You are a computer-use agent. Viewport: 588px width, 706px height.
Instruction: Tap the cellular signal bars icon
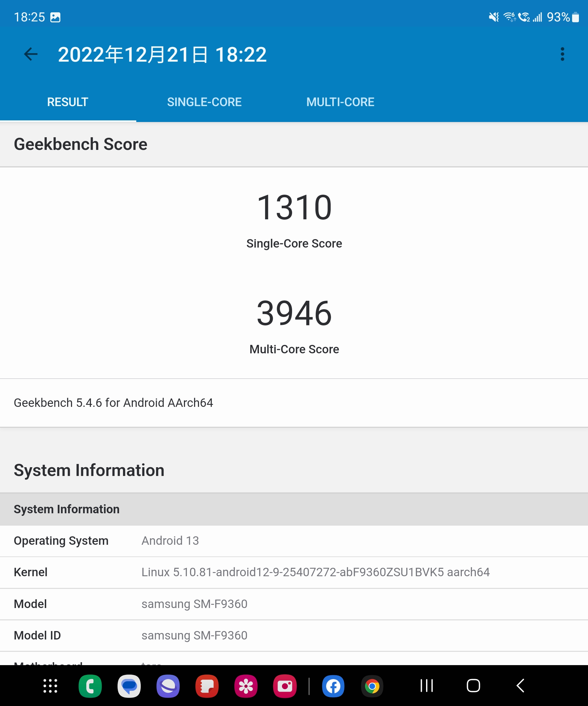click(537, 17)
